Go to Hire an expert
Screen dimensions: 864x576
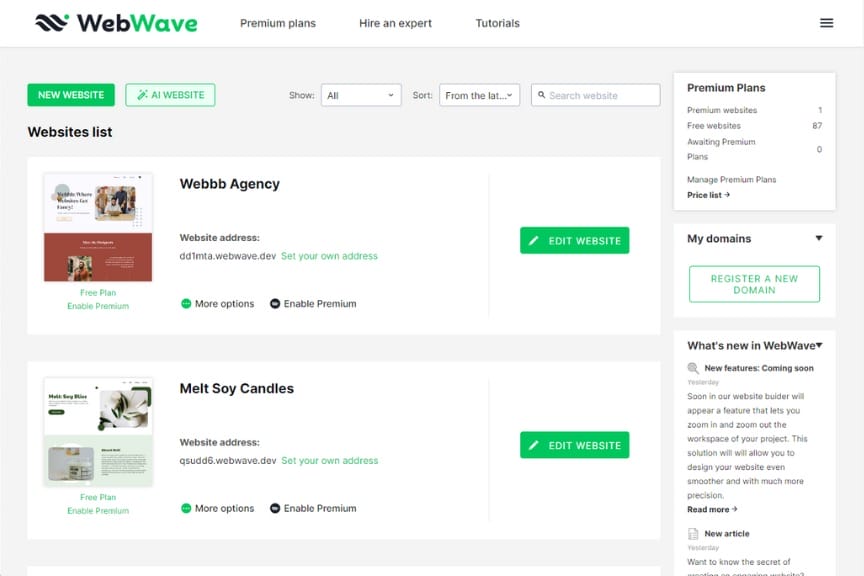tap(395, 23)
